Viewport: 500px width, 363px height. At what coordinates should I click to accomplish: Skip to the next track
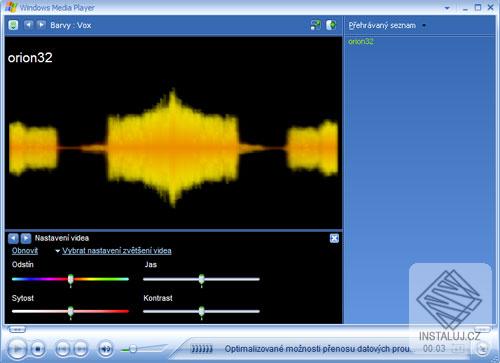point(80,349)
